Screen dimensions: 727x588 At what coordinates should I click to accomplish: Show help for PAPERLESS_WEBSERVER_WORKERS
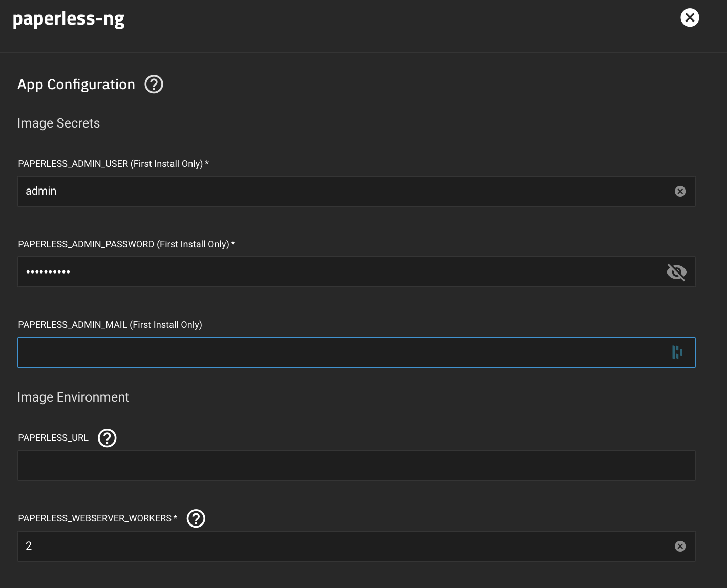click(x=196, y=518)
